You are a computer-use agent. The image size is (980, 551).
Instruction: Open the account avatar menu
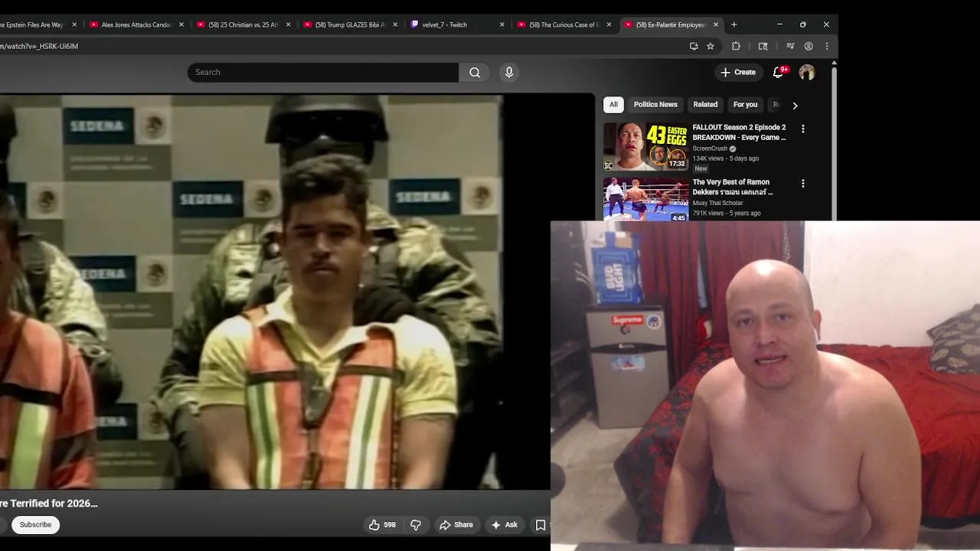[x=807, y=72]
